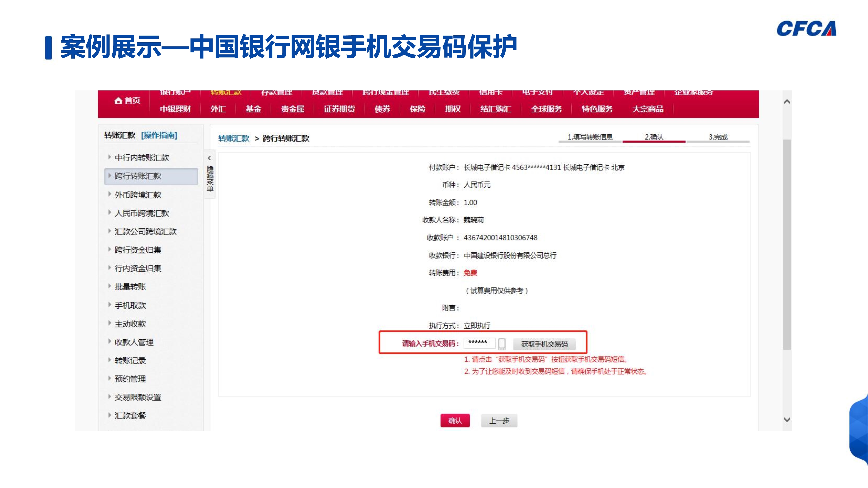
Task: Expand 批量转账 sidebar item
Action: (x=130, y=287)
